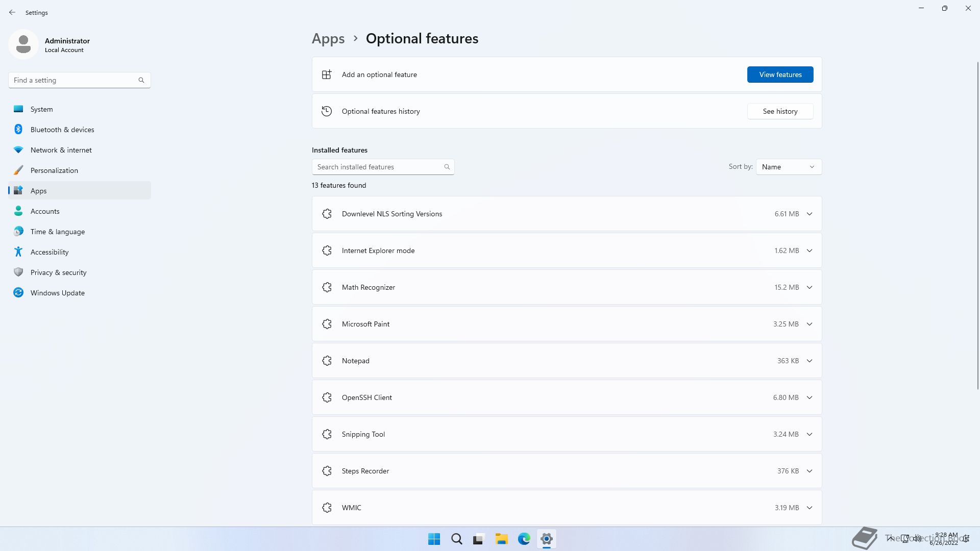Expand Steps Recorder details
Image resolution: width=980 pixels, height=551 pixels.
tap(810, 471)
